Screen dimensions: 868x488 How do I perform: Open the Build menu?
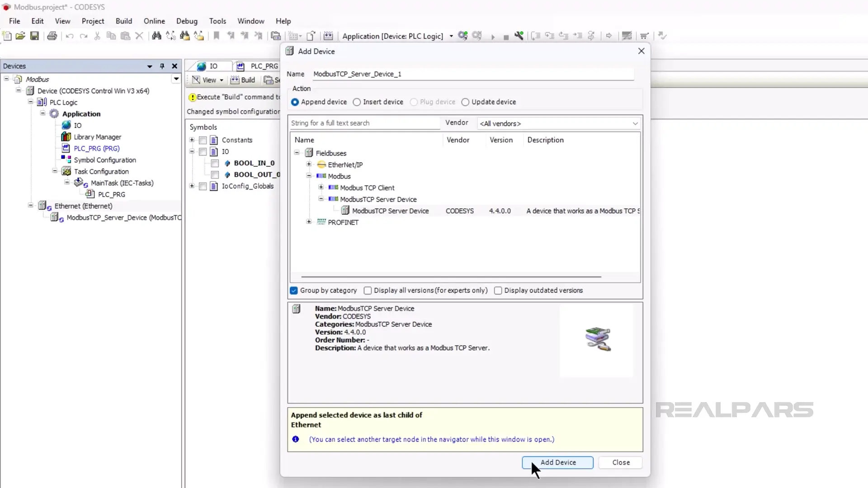point(124,21)
